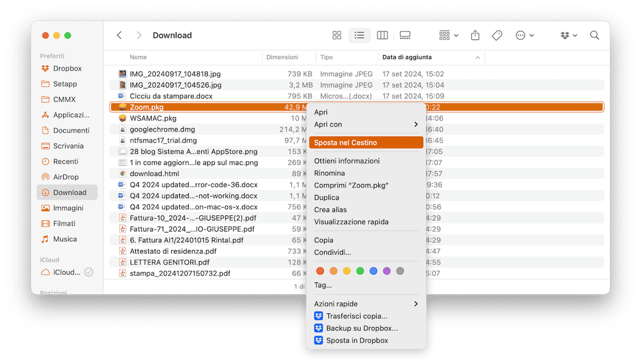Switch to column view

coord(383,35)
